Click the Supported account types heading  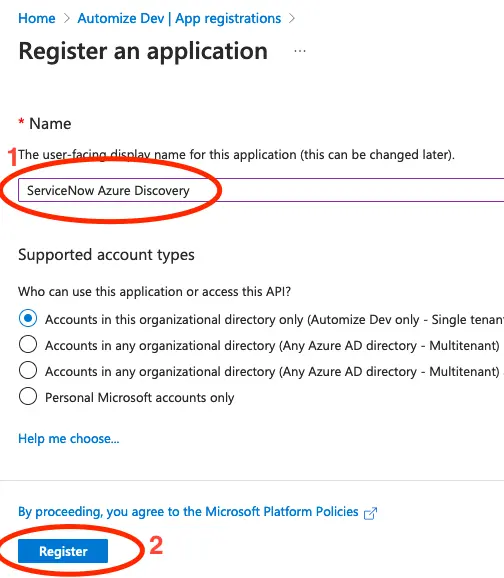pos(106,255)
